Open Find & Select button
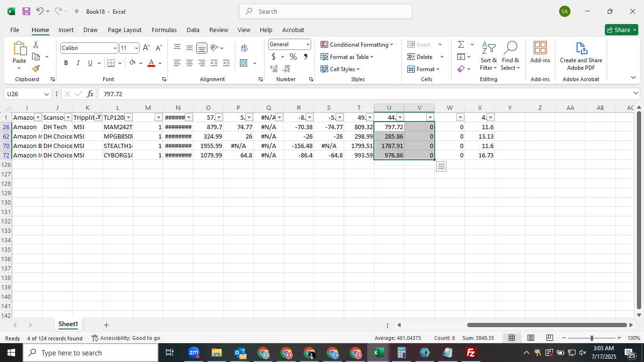644x362 pixels. (511, 57)
